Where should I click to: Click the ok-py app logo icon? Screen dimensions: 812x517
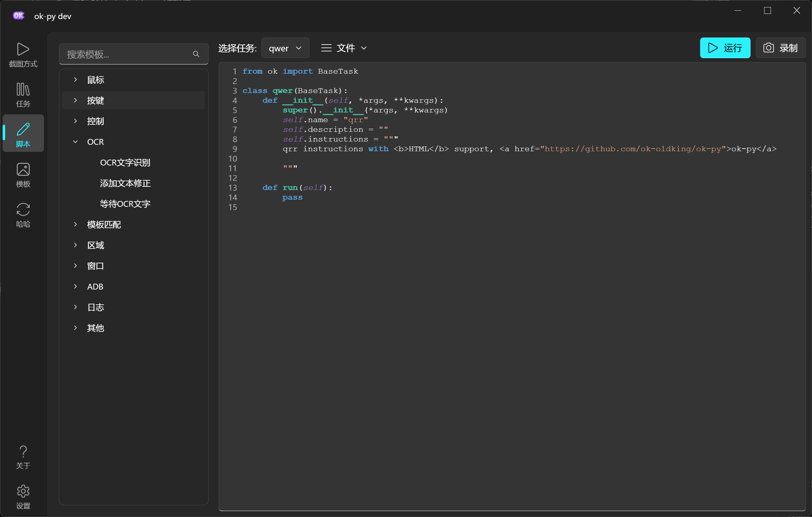tap(18, 16)
